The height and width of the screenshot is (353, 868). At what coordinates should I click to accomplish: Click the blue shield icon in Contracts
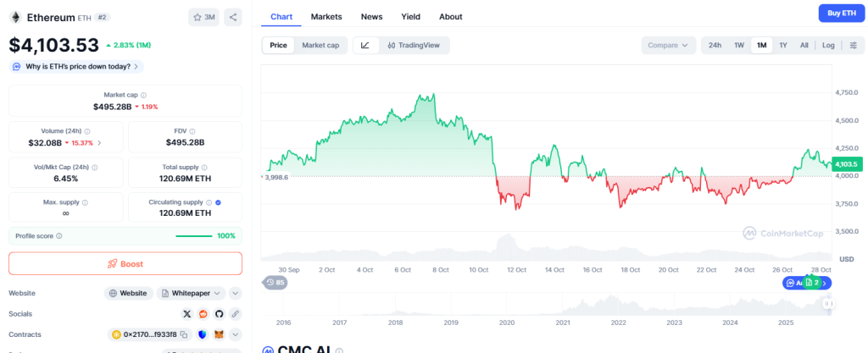click(203, 334)
